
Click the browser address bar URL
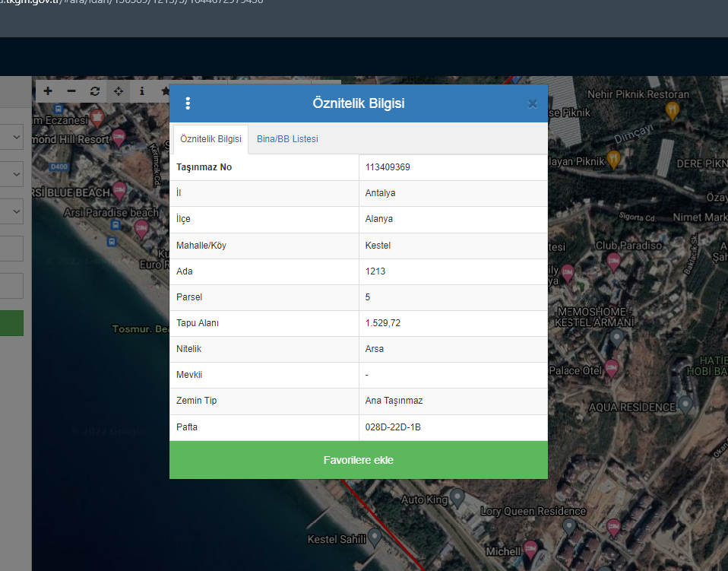(132, 2)
